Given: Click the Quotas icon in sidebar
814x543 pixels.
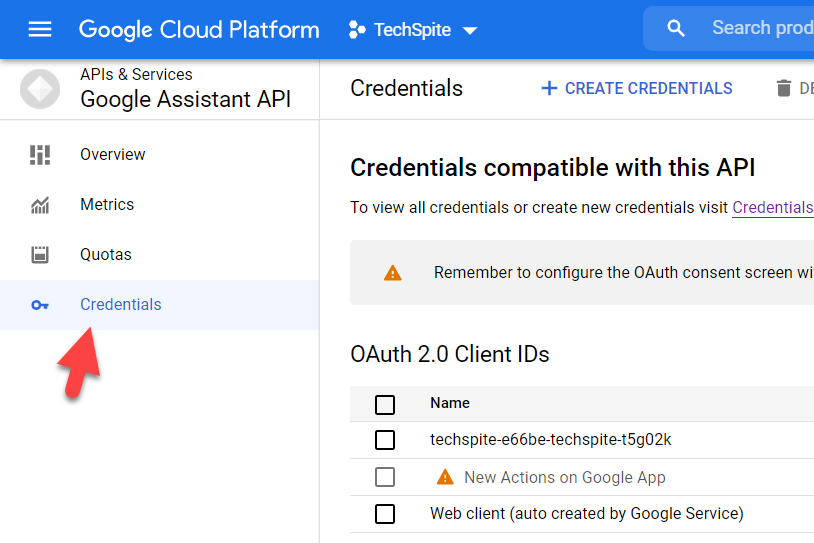Looking at the screenshot, I should [x=40, y=255].
